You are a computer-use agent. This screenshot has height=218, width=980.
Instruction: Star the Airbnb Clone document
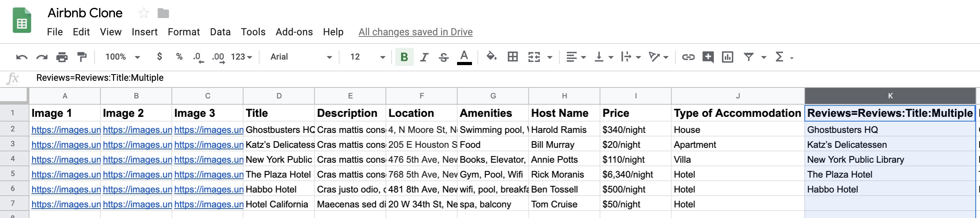(x=144, y=13)
